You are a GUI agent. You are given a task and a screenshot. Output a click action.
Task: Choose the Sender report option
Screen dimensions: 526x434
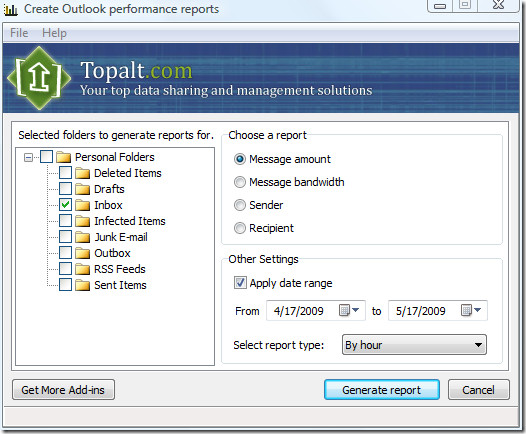click(240, 205)
